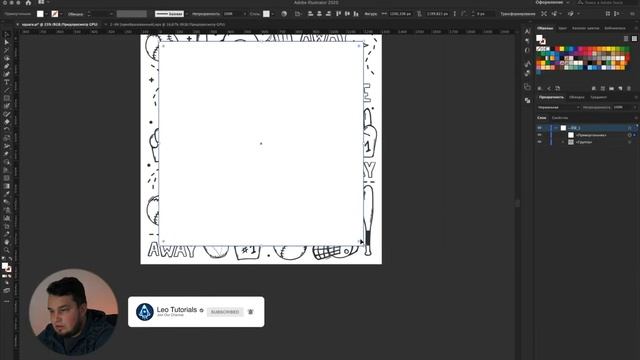Open the Pathfinder icon at bottom of right dock
This screenshot has height=360, width=640.
pos(527,100)
